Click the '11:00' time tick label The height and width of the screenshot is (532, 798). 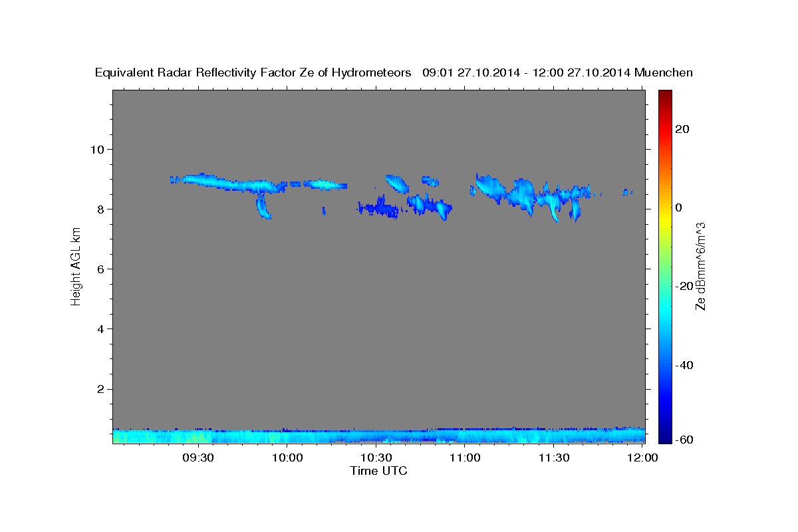coord(465,458)
